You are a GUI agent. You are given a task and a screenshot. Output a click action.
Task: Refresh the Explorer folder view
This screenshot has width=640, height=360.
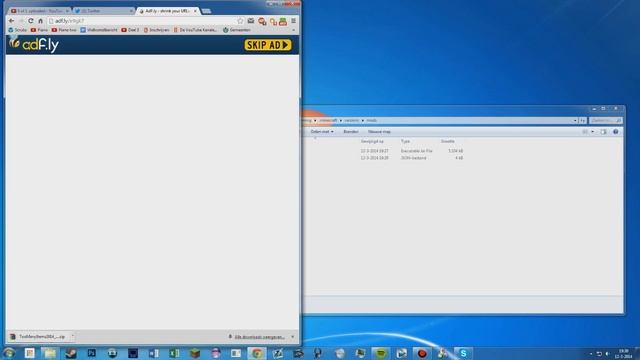(x=583, y=120)
